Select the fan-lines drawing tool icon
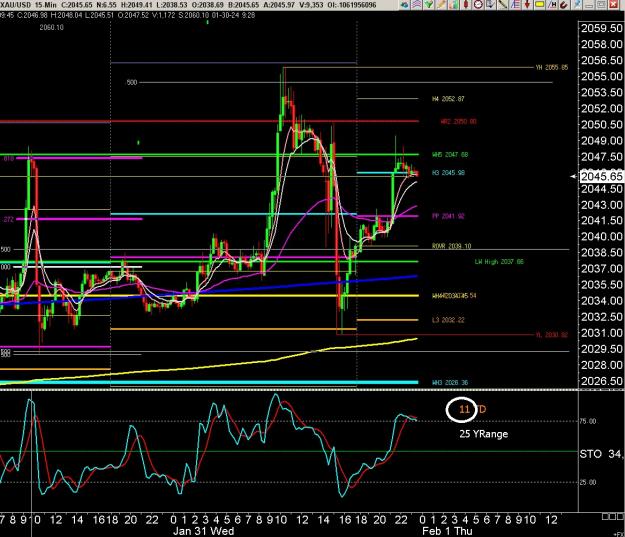625x537 pixels. 515,4
